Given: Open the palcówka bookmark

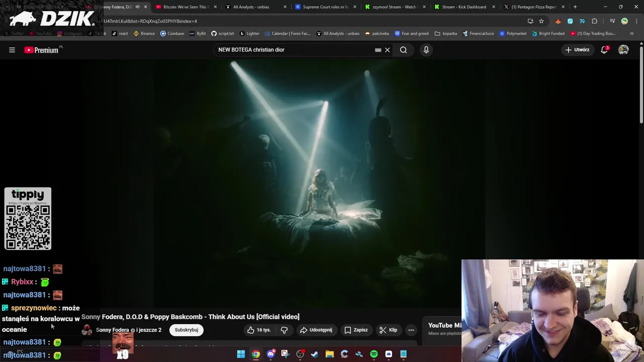Looking at the screenshot, I should point(377,34).
